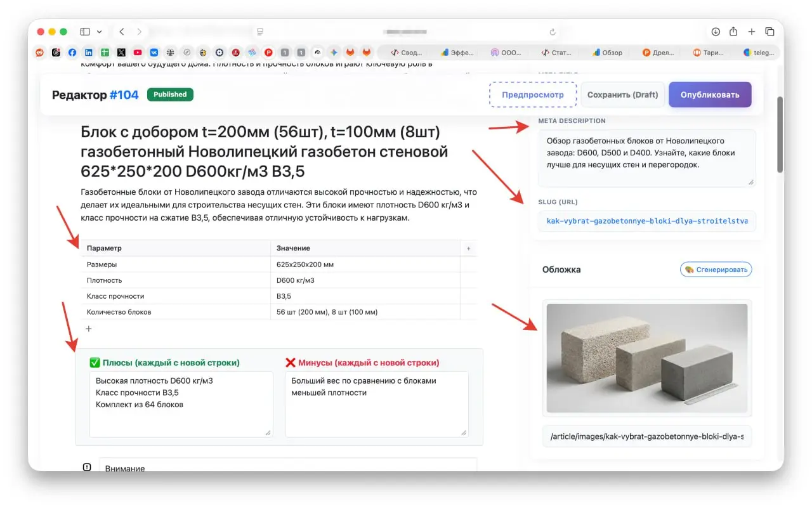Click the gas concrete blocks cover image
Screen dimensions: 812x508
(647, 357)
